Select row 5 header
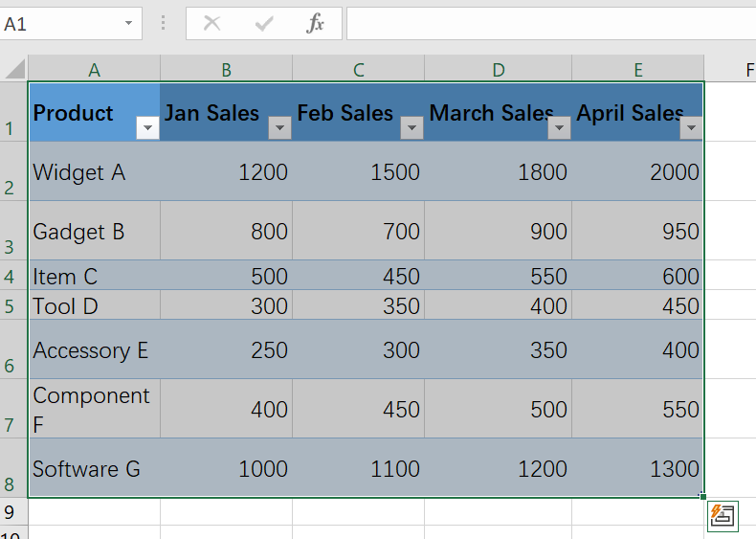The height and width of the screenshot is (539, 756). point(14,304)
